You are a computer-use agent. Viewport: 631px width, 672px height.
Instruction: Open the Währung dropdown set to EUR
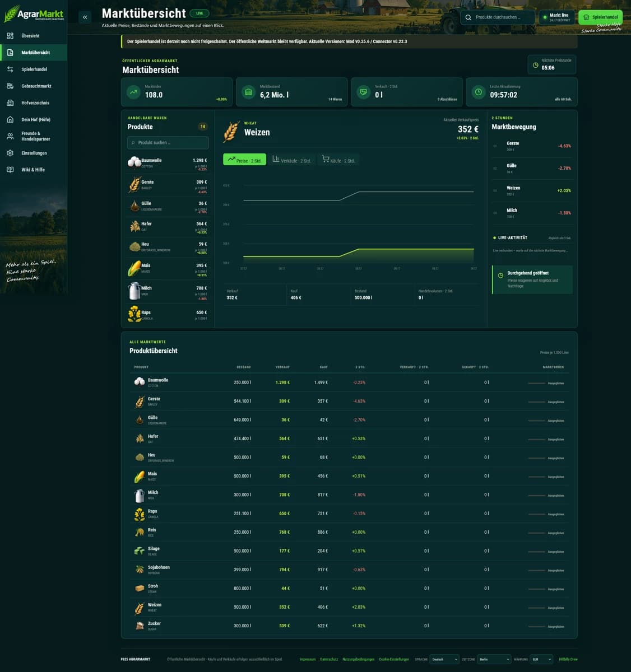[x=541, y=659]
